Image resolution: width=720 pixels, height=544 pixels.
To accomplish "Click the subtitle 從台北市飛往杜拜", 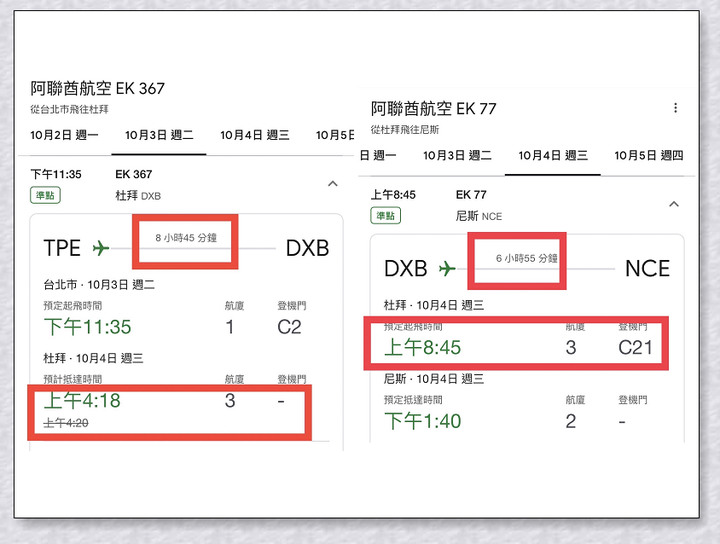I will 69,109.
